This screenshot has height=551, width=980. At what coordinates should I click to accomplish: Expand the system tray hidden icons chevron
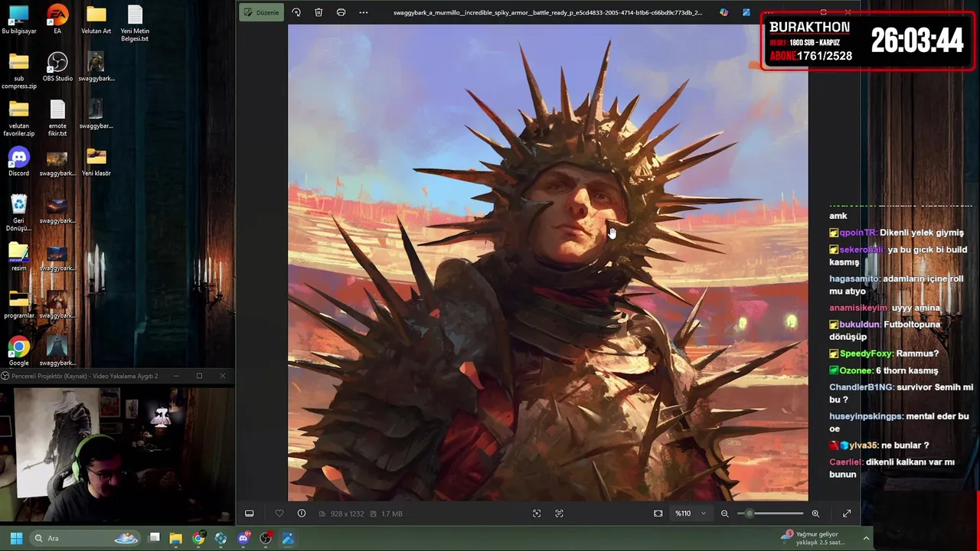tap(866, 538)
